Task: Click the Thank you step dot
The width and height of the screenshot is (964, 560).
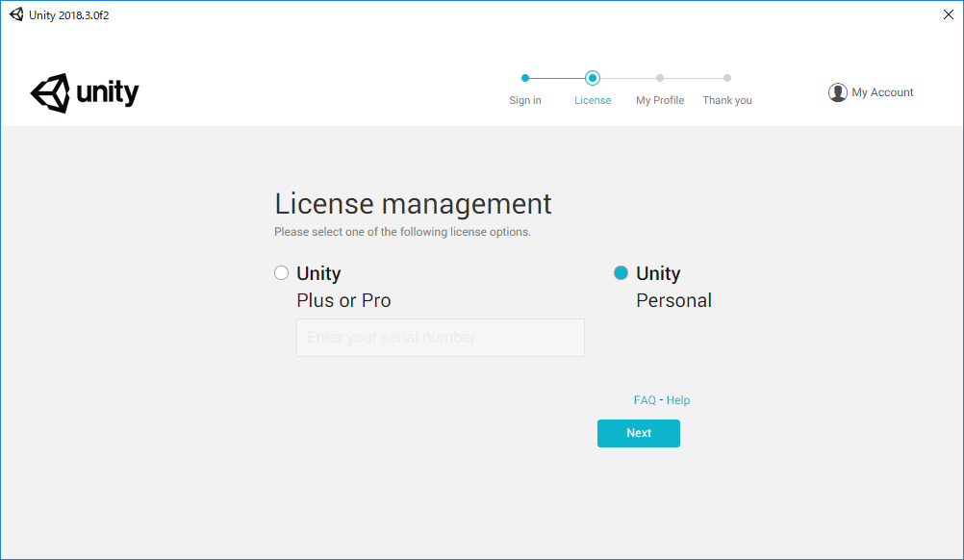Action: pyautogui.click(x=726, y=78)
